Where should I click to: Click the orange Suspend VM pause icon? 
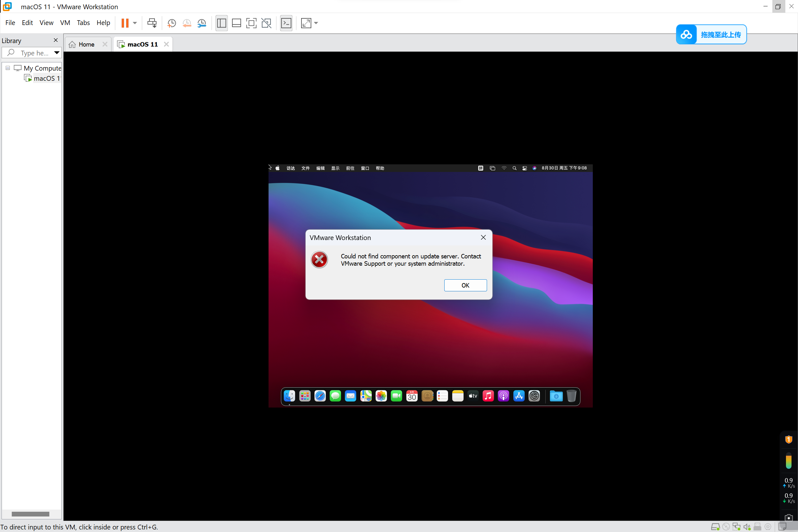[125, 23]
